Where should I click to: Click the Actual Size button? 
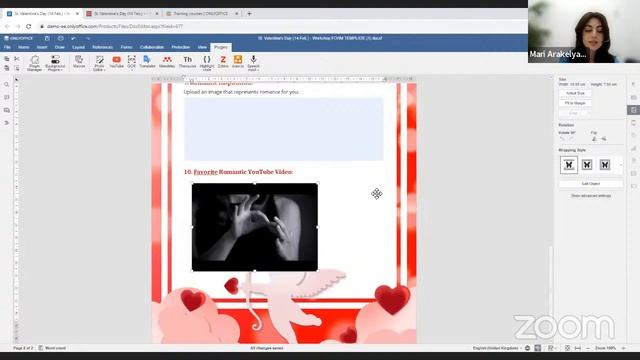pyautogui.click(x=575, y=93)
